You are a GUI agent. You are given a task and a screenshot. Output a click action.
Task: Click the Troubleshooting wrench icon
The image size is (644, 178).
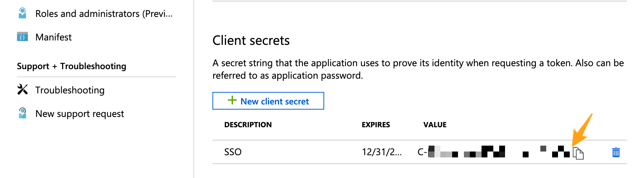coord(22,89)
